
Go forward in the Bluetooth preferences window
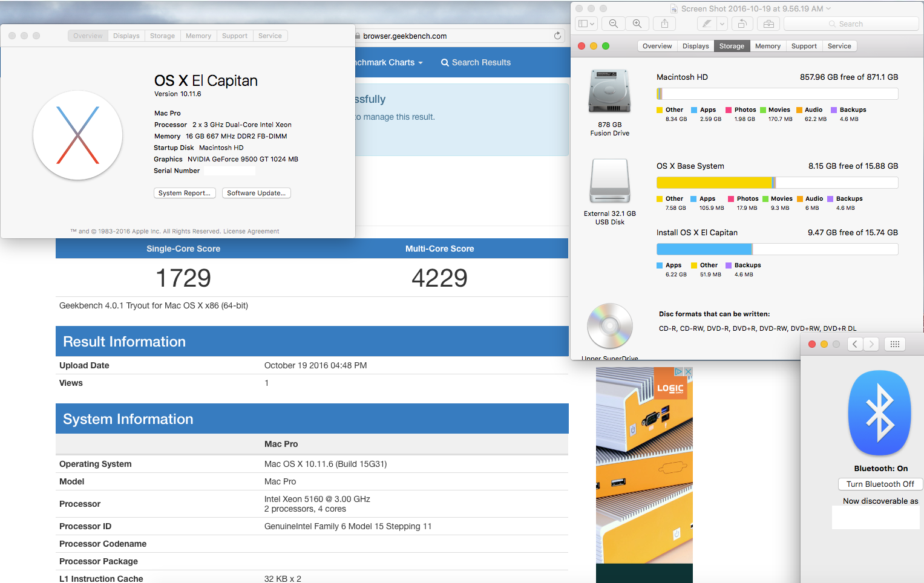point(871,344)
